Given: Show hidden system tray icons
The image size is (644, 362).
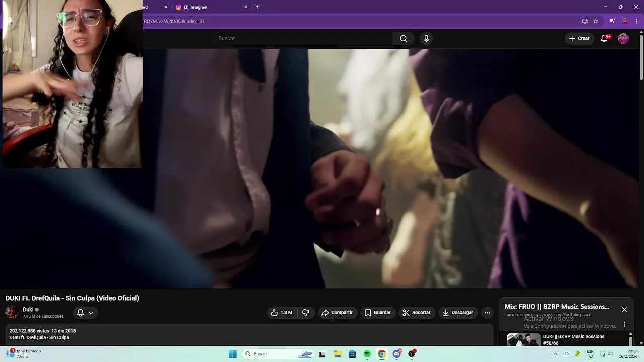Looking at the screenshot, I should [555, 354].
